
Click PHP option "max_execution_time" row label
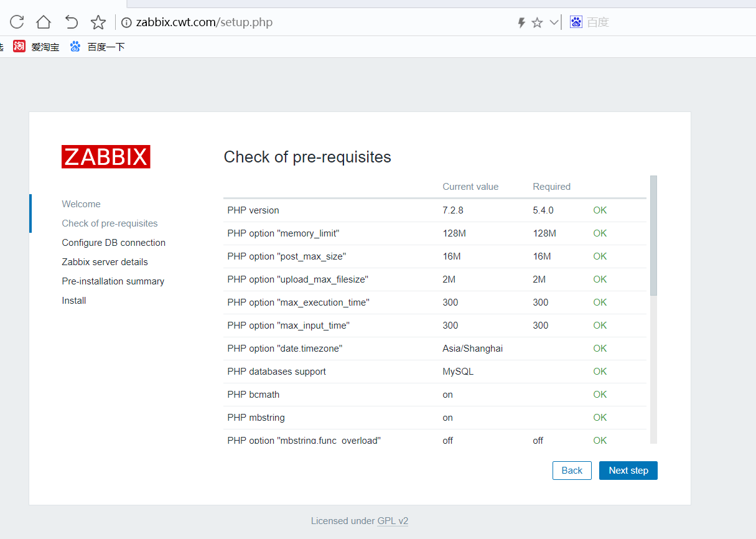[x=298, y=302]
